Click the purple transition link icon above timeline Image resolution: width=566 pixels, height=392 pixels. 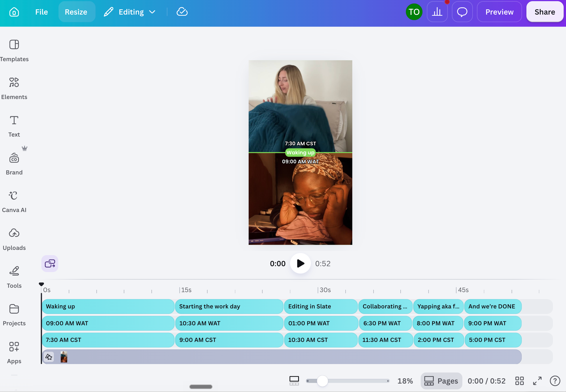click(x=50, y=264)
